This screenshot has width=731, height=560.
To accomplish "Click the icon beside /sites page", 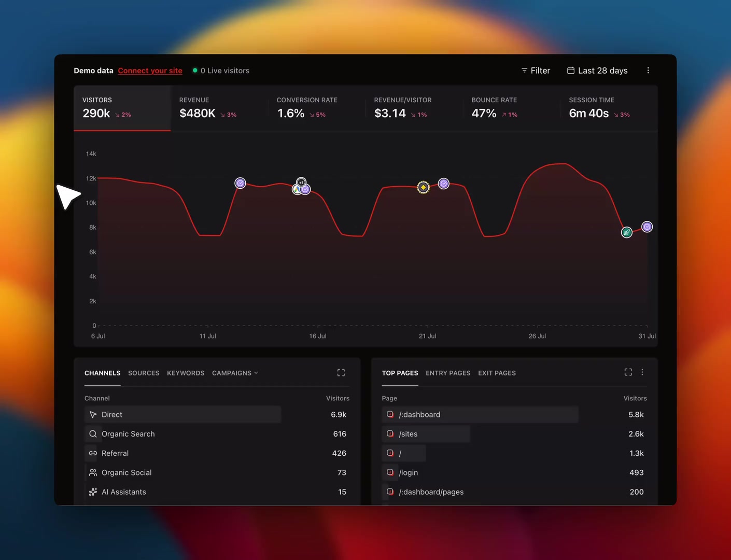I will (x=390, y=433).
